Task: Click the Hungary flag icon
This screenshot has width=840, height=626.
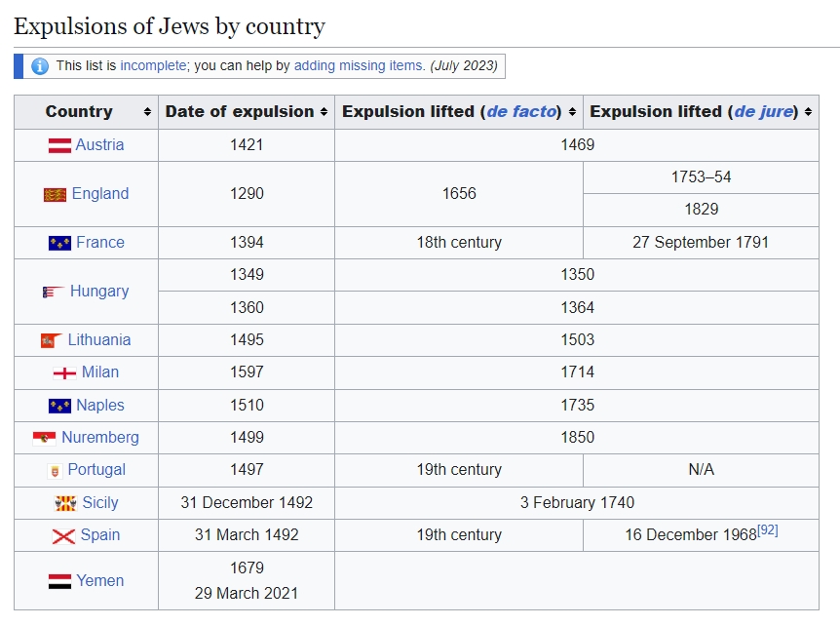Action: tap(54, 293)
